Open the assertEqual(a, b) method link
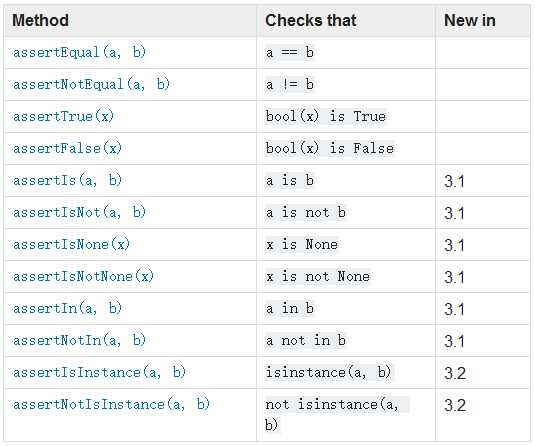The height and width of the screenshot is (446, 535). click(x=79, y=53)
